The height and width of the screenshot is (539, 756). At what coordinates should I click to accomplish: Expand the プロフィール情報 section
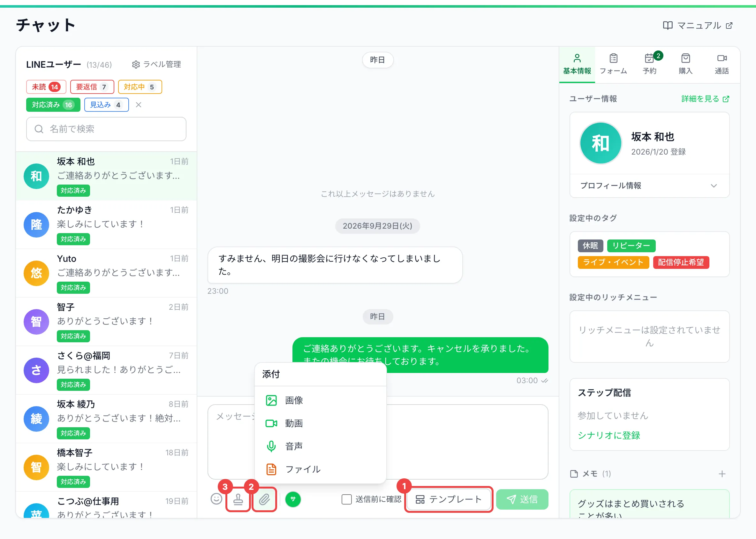pyautogui.click(x=649, y=186)
